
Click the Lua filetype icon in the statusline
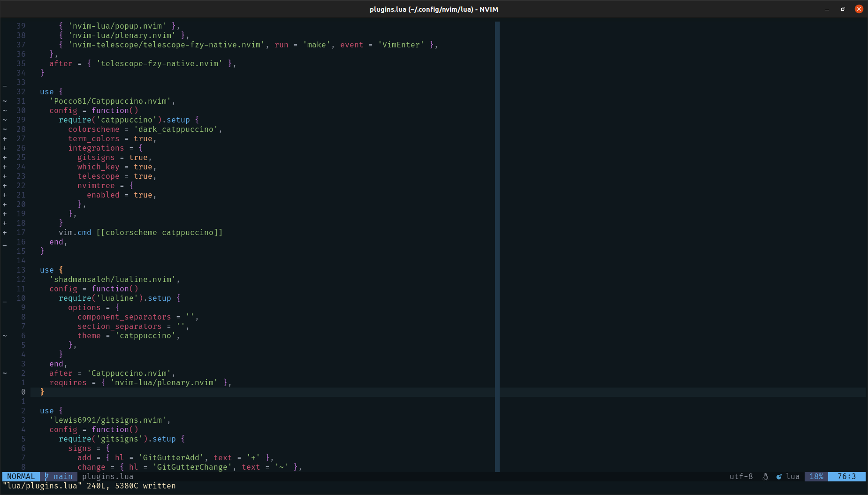(x=779, y=477)
